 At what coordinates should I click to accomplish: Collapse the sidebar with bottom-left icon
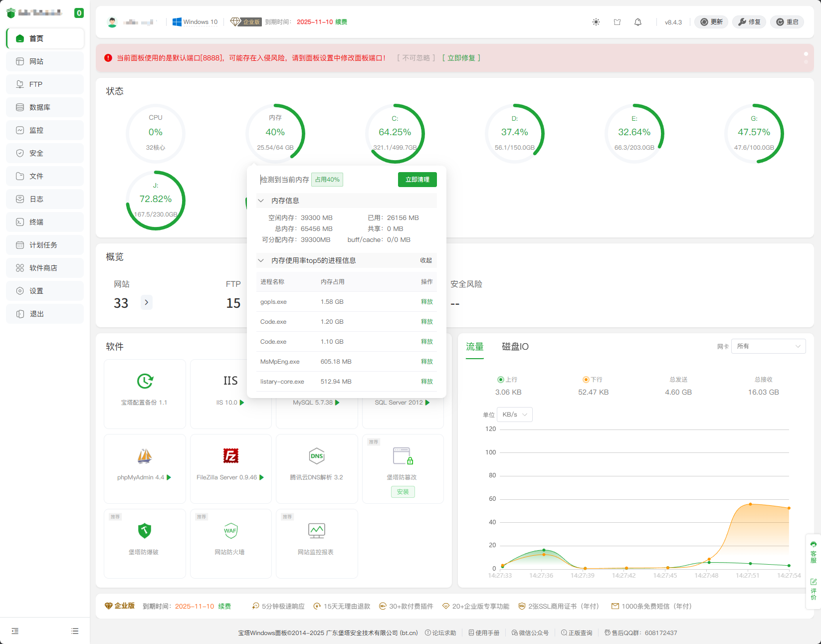coord(15,631)
